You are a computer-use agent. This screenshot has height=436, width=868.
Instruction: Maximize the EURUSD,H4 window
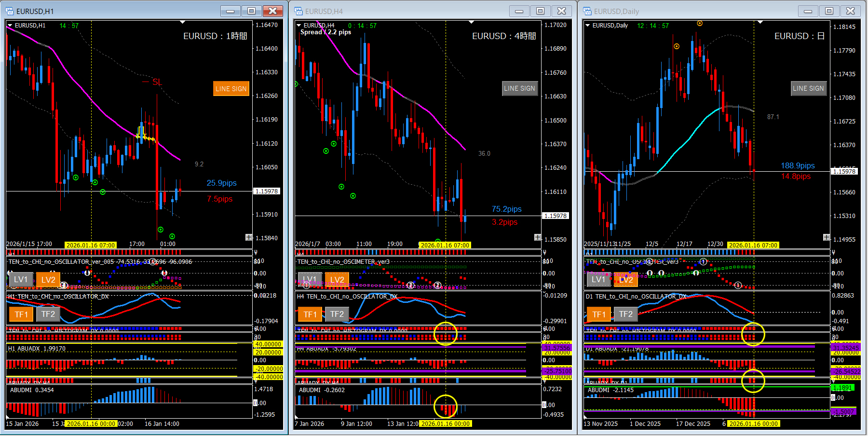point(541,11)
